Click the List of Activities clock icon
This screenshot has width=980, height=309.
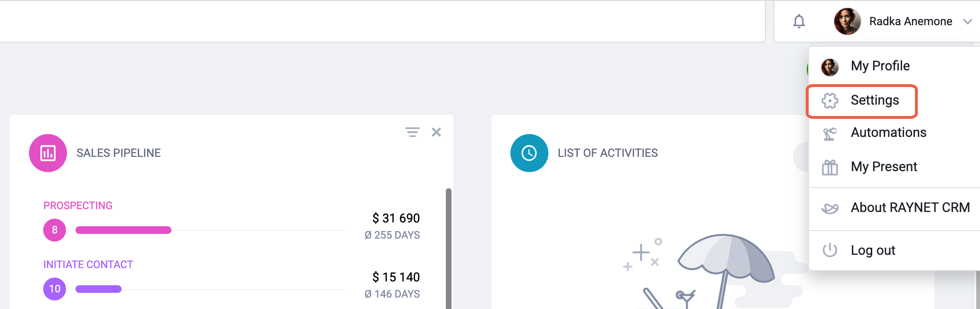click(529, 153)
